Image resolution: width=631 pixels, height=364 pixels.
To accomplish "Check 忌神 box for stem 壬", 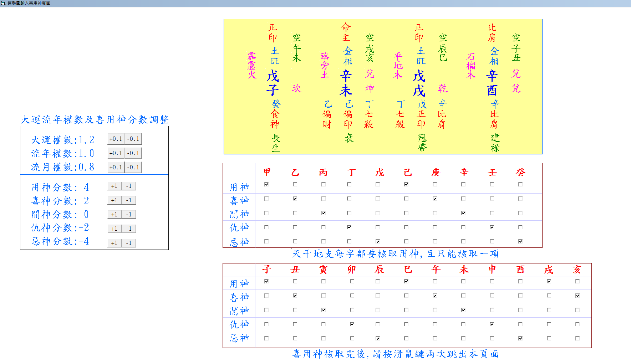I will pos(492,241).
